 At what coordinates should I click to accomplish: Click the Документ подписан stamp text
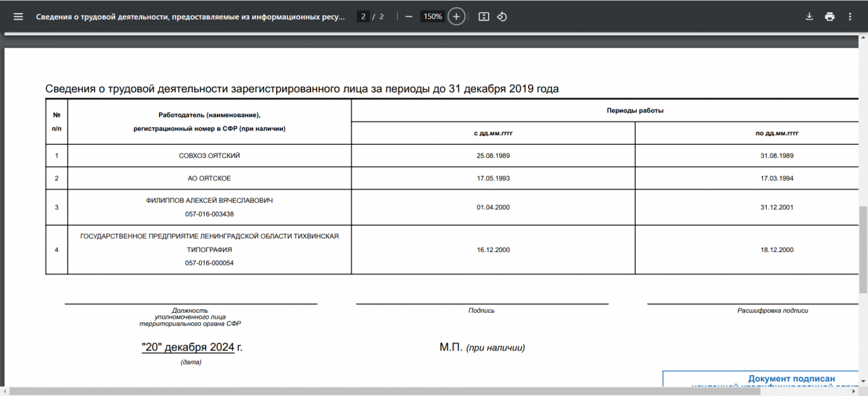[791, 379]
